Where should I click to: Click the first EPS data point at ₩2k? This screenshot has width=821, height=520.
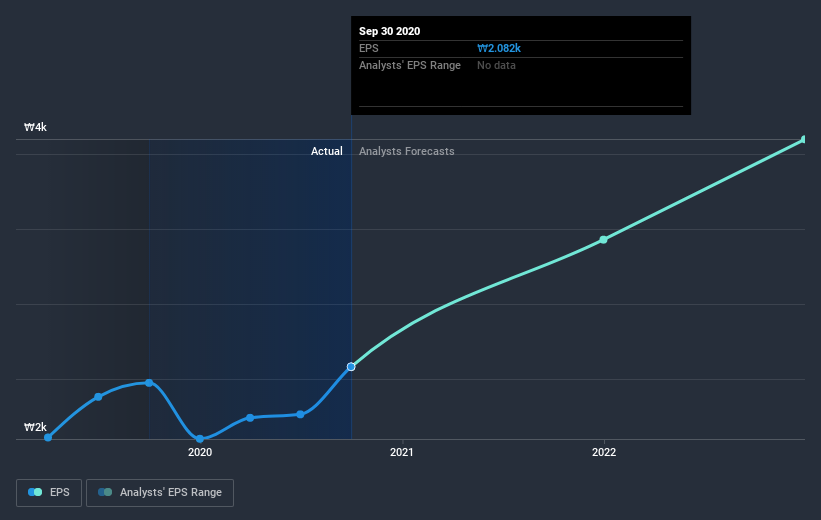tap(48, 437)
